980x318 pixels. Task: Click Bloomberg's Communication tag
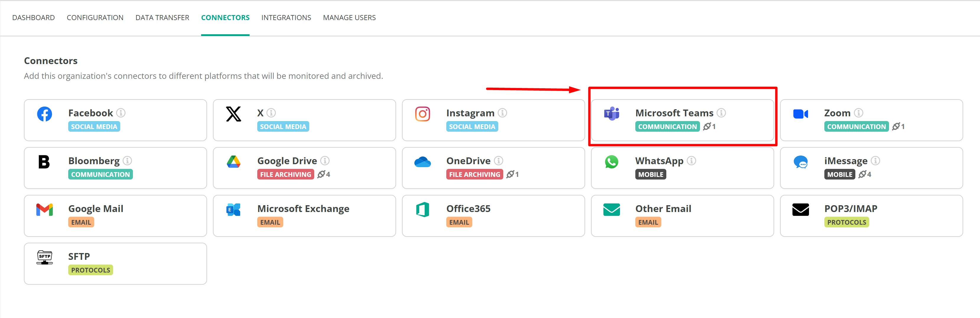(x=100, y=175)
